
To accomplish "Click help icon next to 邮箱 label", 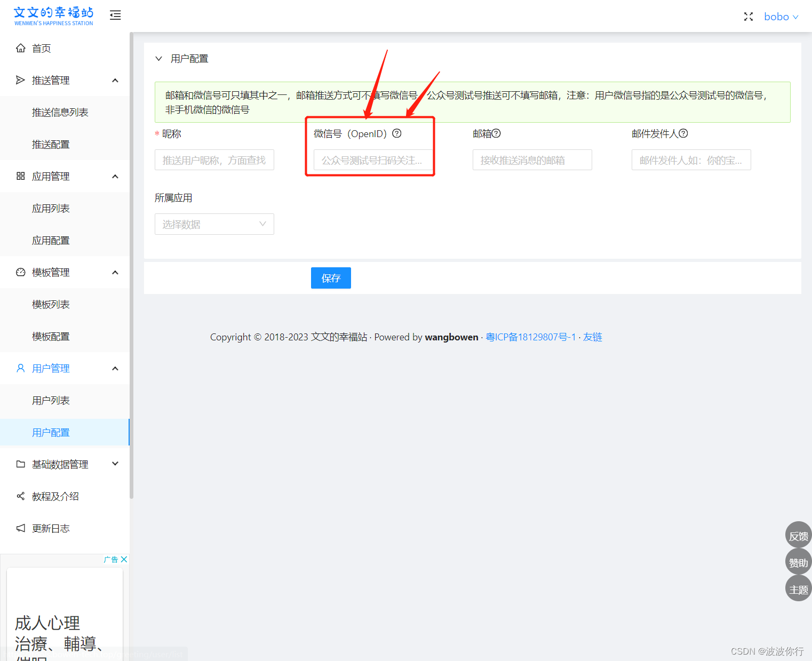I will (496, 133).
